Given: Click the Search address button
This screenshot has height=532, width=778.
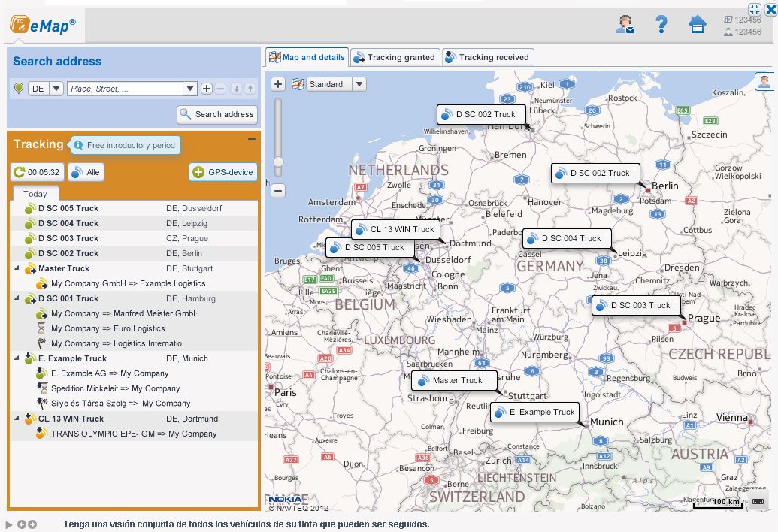Looking at the screenshot, I should click(217, 114).
